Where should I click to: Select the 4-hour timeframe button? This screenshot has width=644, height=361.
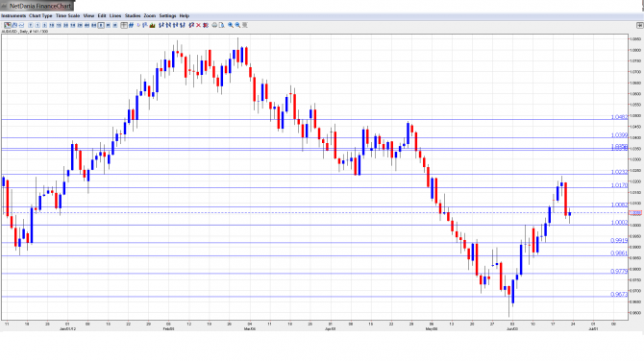click(87, 25)
